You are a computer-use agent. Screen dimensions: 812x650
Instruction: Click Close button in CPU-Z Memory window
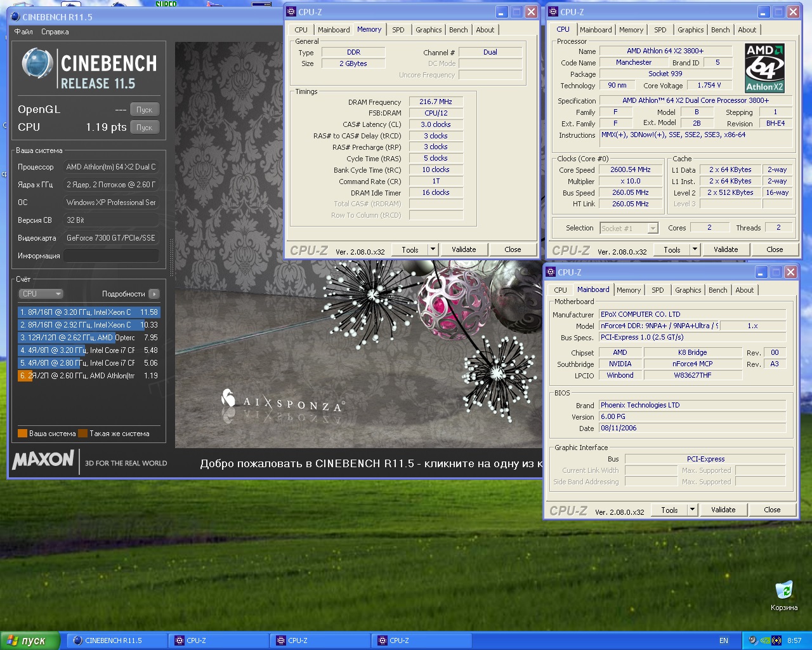513,249
